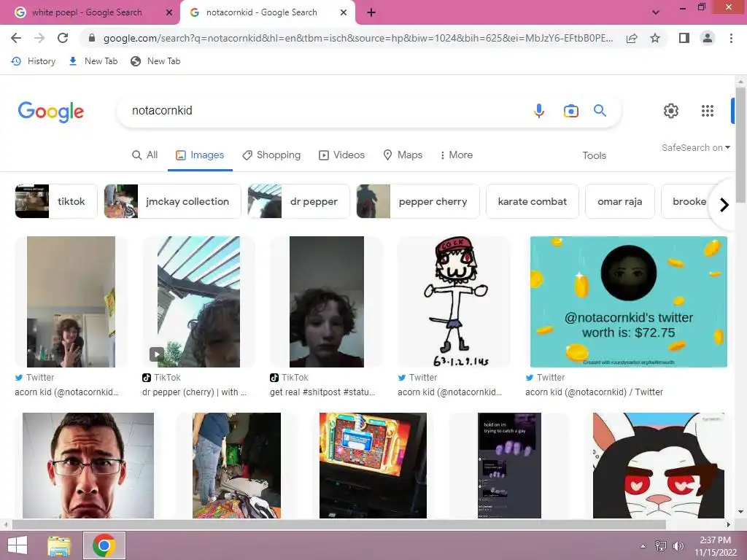Screen dimensions: 747x560
Task: Open the cartoon rabbit with red eyes thumbnail
Action: tap(659, 465)
